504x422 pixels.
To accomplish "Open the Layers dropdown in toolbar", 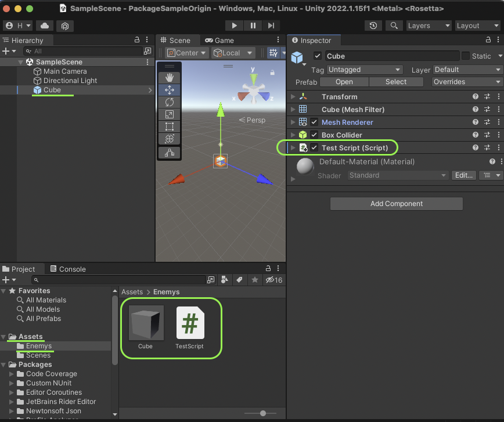I will pyautogui.click(x=428, y=26).
